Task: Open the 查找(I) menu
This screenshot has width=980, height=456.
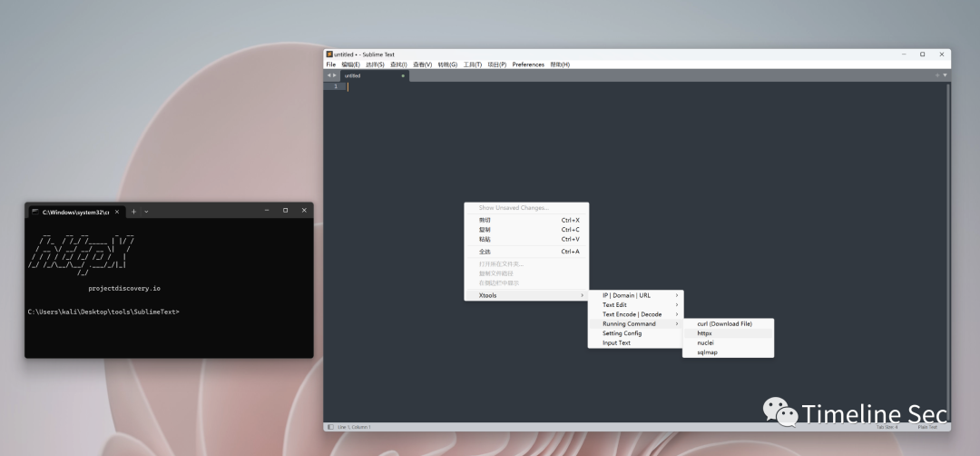Action: (x=398, y=64)
